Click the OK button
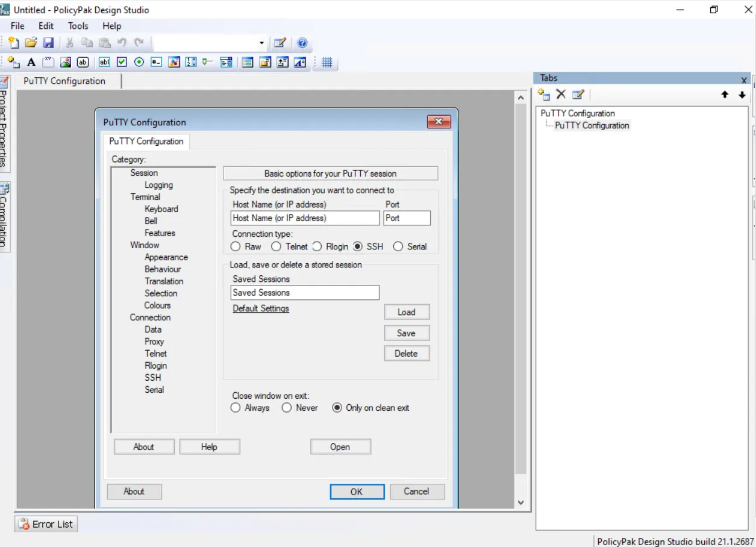This screenshot has width=756, height=547. (357, 492)
